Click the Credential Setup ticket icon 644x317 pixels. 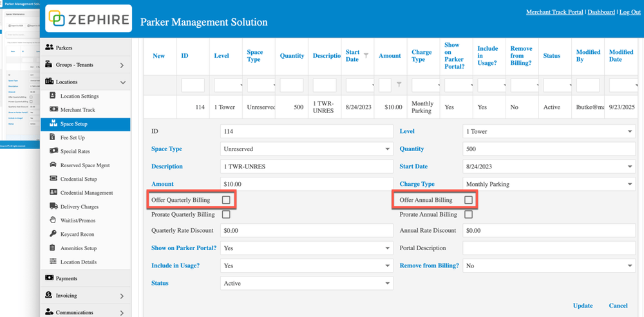(53, 179)
